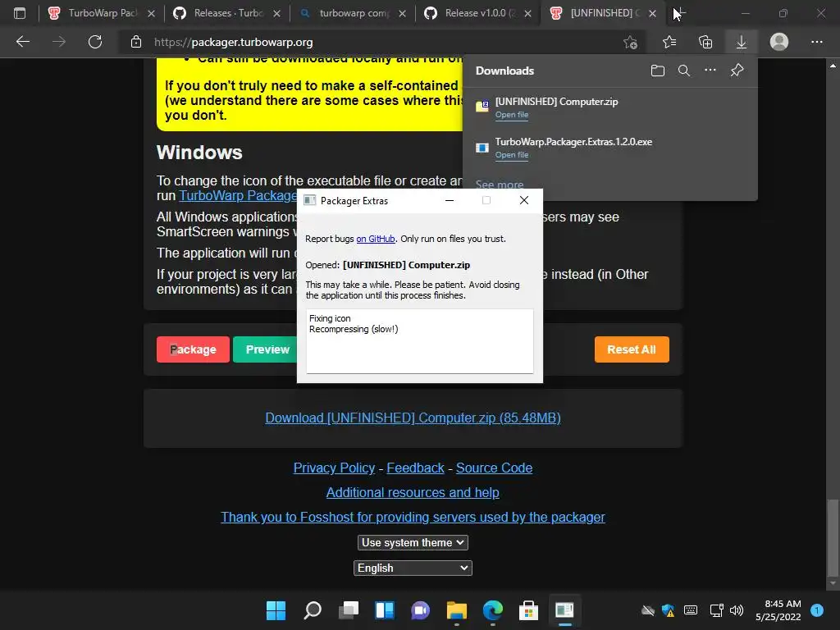Click the Package button
Screen dimensions: 840x630
pyautogui.click(x=193, y=349)
